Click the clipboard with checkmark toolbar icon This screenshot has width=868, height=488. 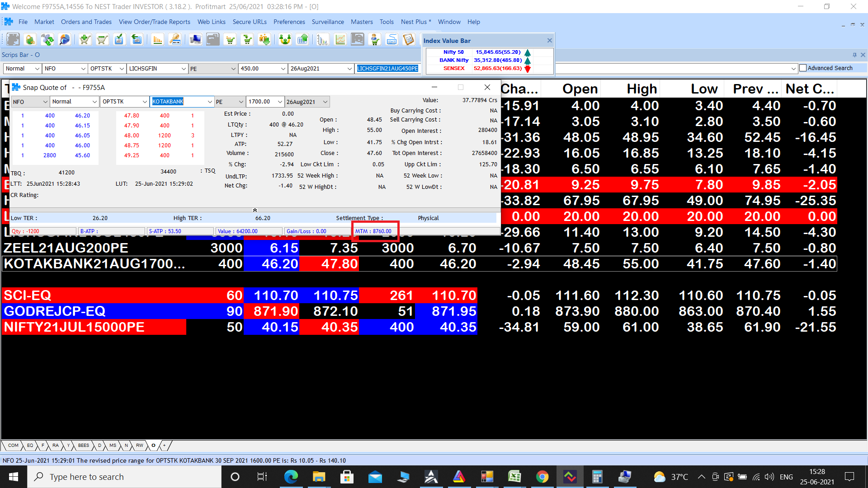(119, 40)
